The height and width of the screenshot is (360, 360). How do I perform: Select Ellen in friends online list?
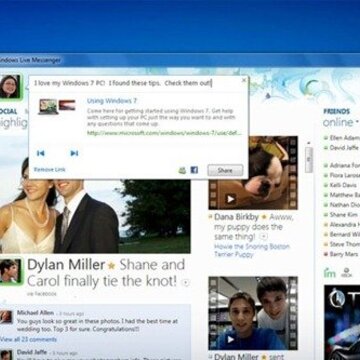click(x=343, y=138)
